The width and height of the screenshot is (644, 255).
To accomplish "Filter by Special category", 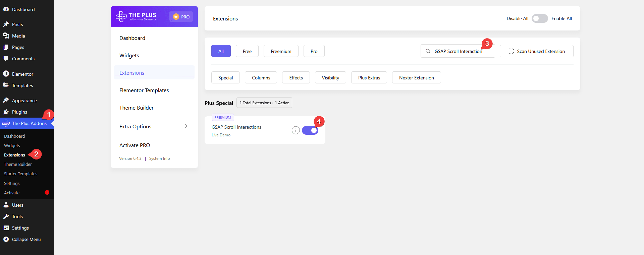I will coord(225,77).
